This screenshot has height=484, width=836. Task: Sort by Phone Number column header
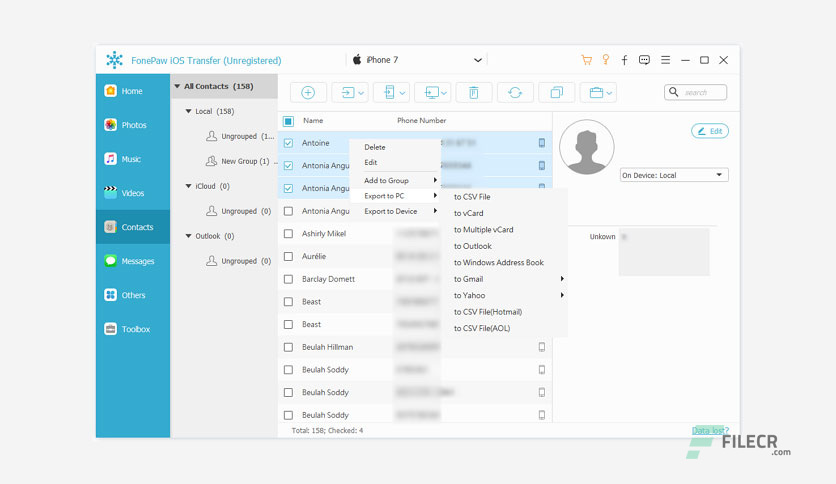pyautogui.click(x=422, y=121)
